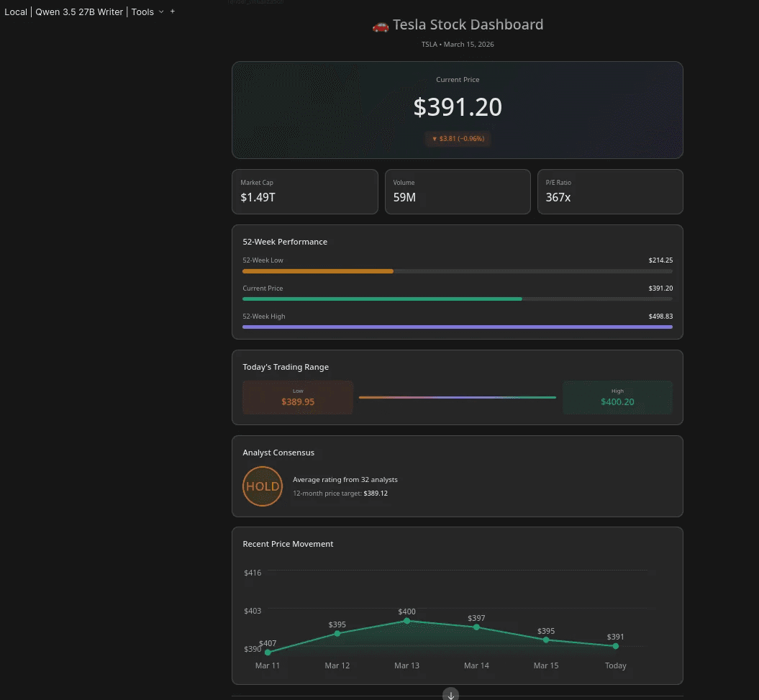Click the red car emoji icon
Viewport: 759px width, 700px height.
point(381,26)
